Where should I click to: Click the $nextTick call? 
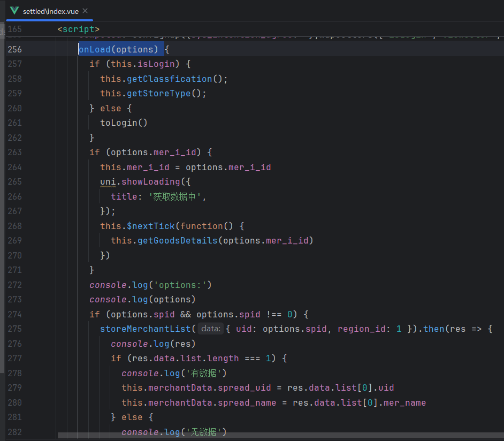(151, 226)
